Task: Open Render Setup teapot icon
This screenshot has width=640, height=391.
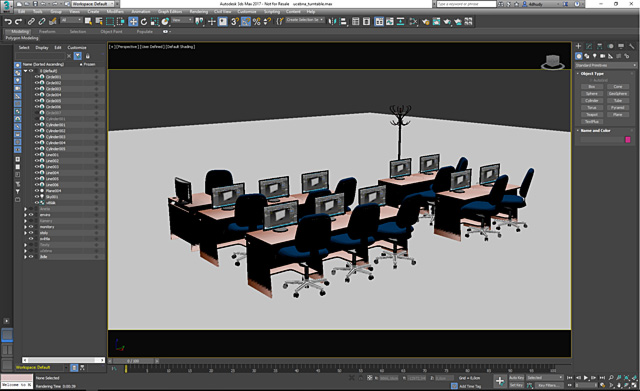Action: click(426, 21)
